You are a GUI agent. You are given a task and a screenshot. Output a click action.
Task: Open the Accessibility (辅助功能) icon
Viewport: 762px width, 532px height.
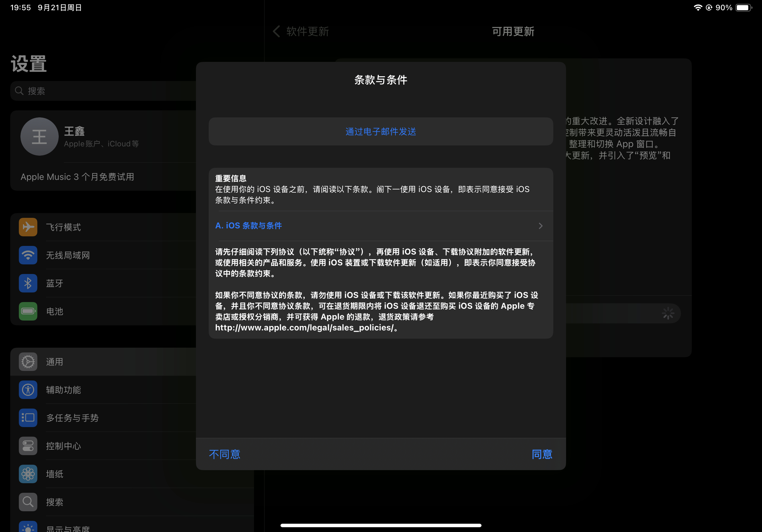[28, 390]
